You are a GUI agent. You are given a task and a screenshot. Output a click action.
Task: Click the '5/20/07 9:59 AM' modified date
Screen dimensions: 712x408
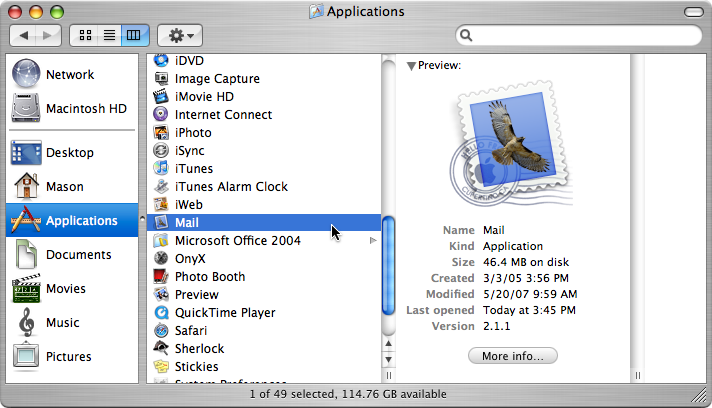tap(530, 294)
